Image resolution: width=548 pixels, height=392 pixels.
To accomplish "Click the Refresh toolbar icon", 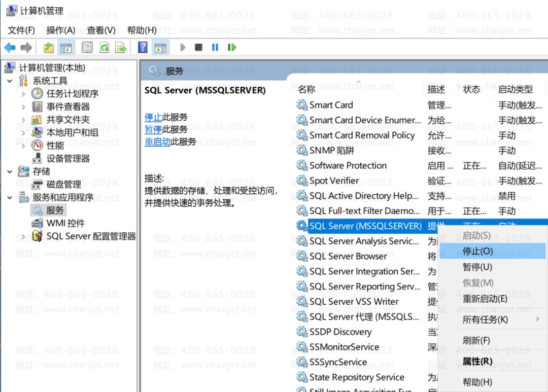I will (x=104, y=47).
